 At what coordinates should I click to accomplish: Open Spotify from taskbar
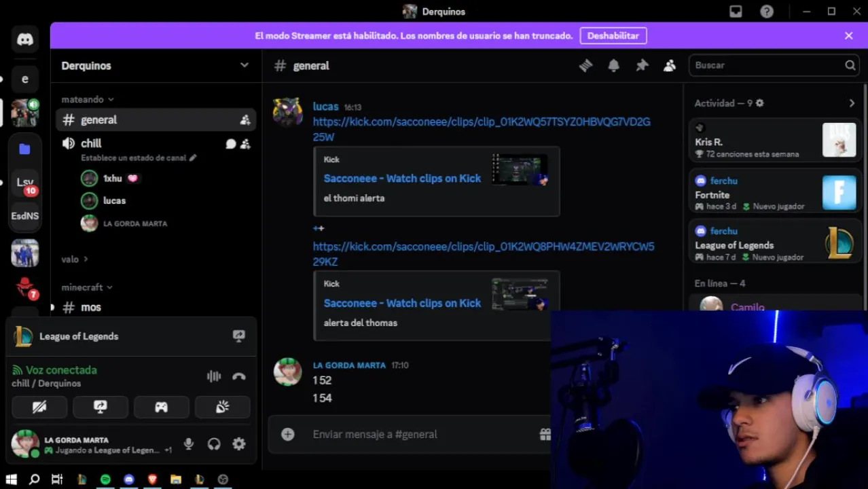click(105, 479)
